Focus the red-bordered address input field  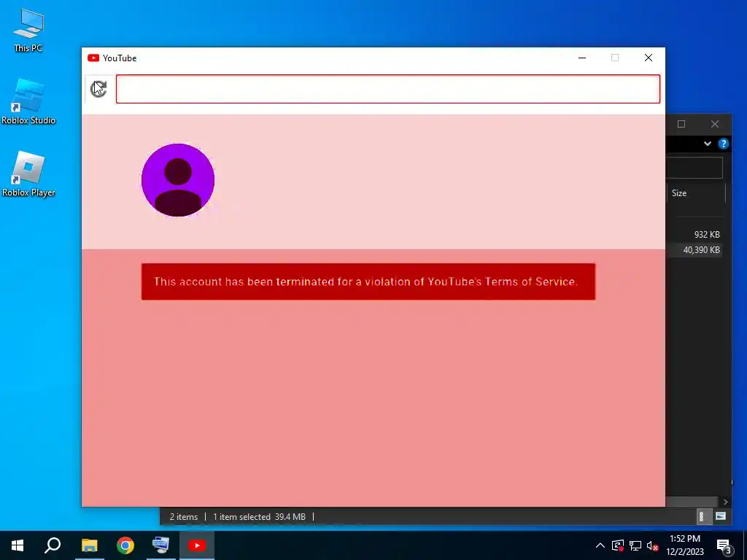tap(388, 89)
